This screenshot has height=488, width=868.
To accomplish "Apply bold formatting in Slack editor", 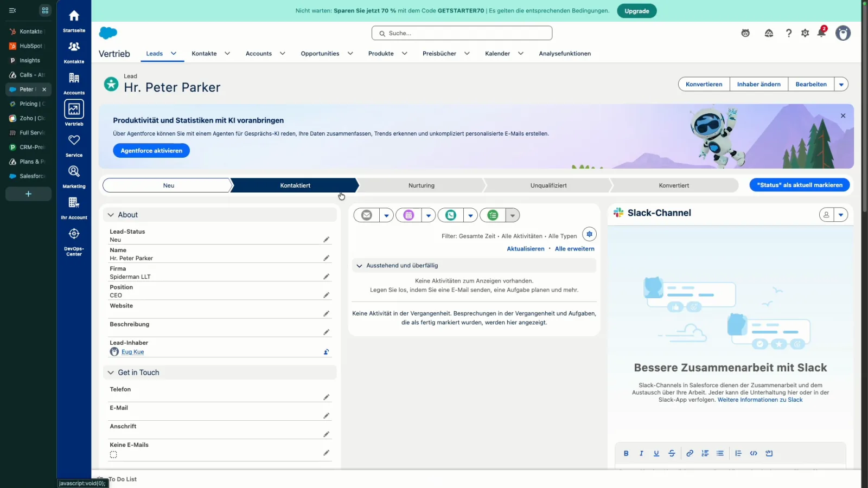I will click(626, 453).
